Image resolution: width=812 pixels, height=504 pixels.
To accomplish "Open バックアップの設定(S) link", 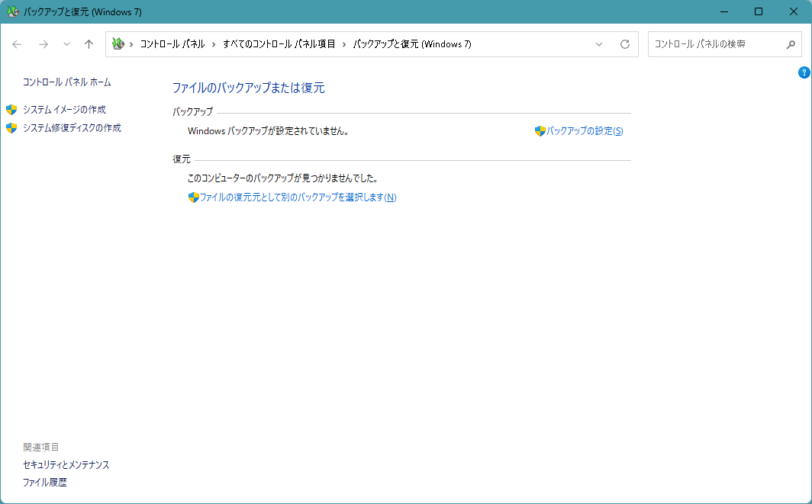I will [x=585, y=131].
